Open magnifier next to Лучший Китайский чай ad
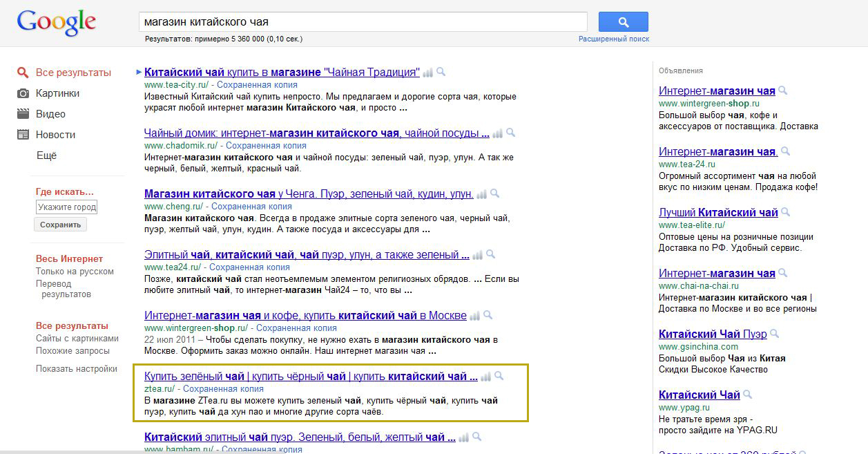 [786, 212]
